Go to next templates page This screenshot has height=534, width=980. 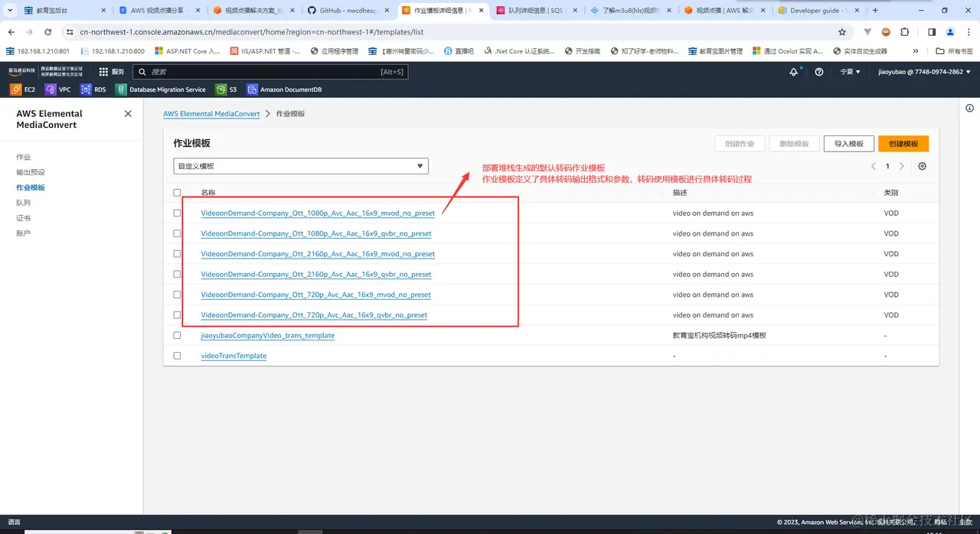901,166
